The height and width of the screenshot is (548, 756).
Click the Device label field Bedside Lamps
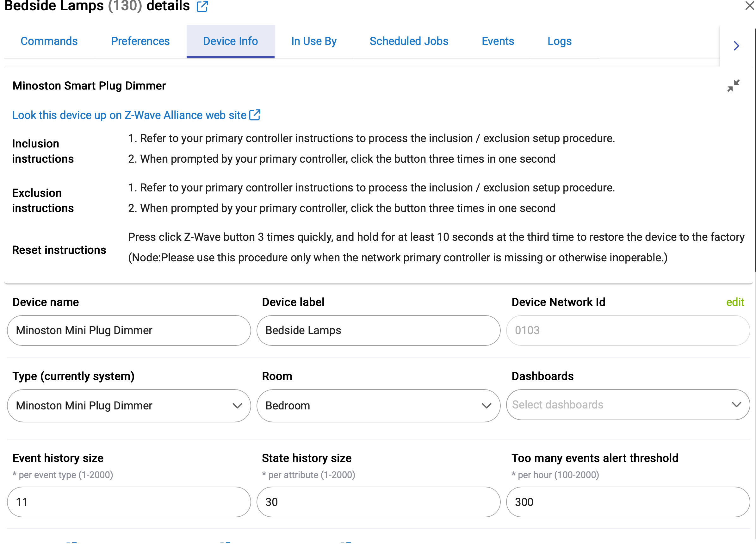pyautogui.click(x=378, y=330)
